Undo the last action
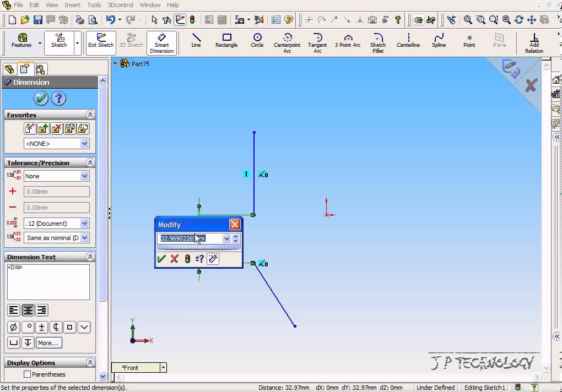Image resolution: width=562 pixels, height=392 pixels. [x=110, y=20]
